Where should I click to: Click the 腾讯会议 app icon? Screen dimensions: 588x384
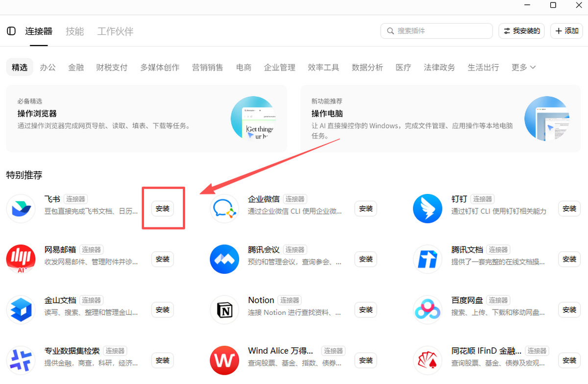tap(224, 259)
